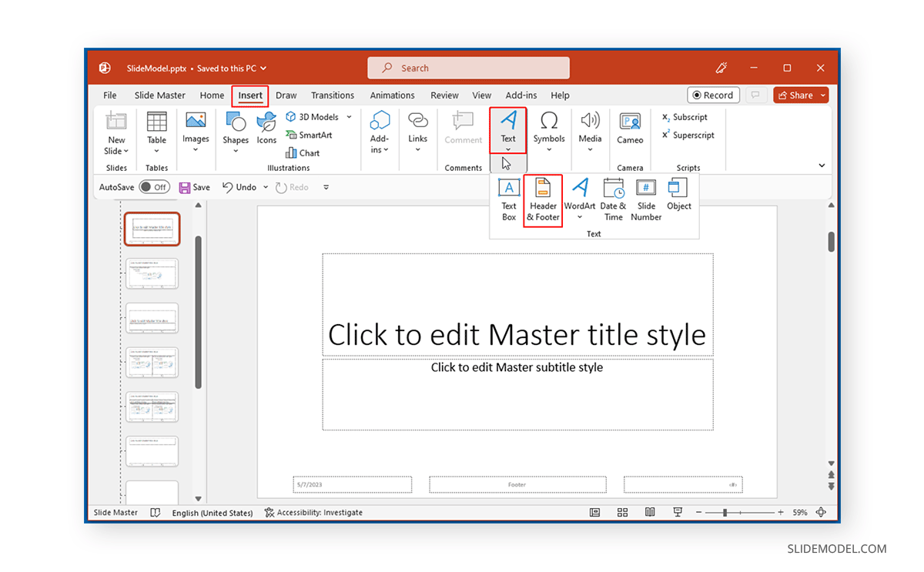Screen dimensions: 924x572
Task: Apply Subscript formatting
Action: [685, 117]
